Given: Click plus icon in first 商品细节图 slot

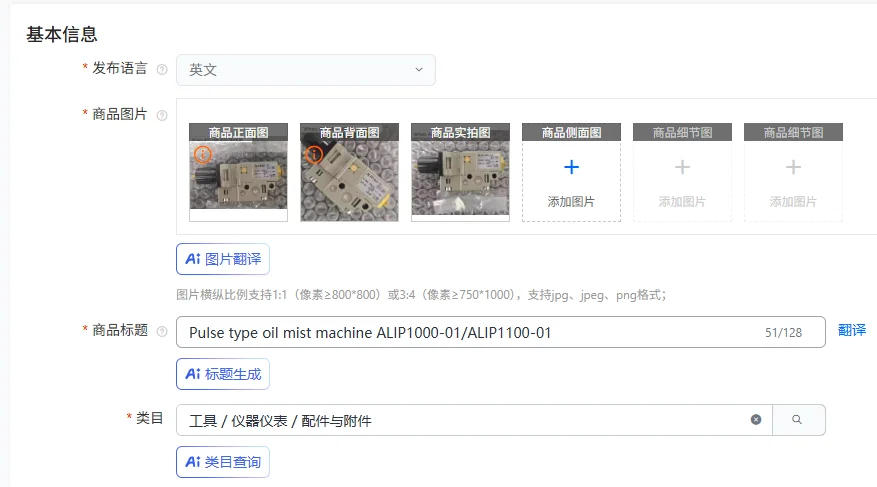Looking at the screenshot, I should [682, 167].
